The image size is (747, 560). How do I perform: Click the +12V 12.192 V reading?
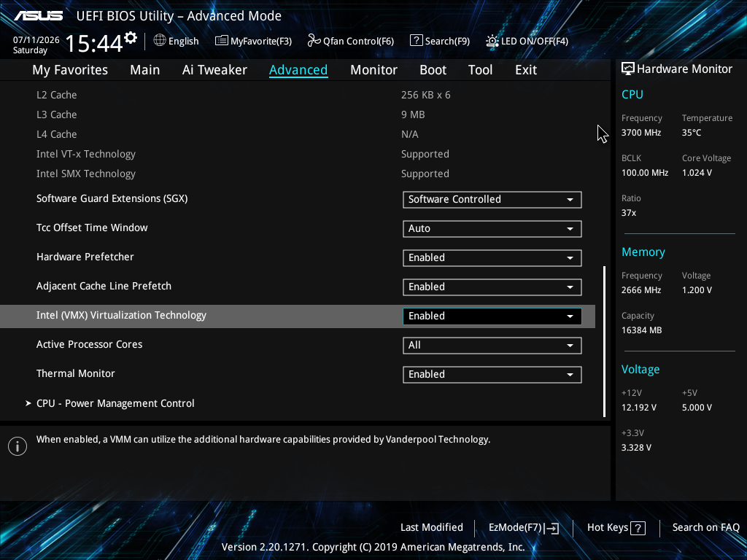click(639, 408)
